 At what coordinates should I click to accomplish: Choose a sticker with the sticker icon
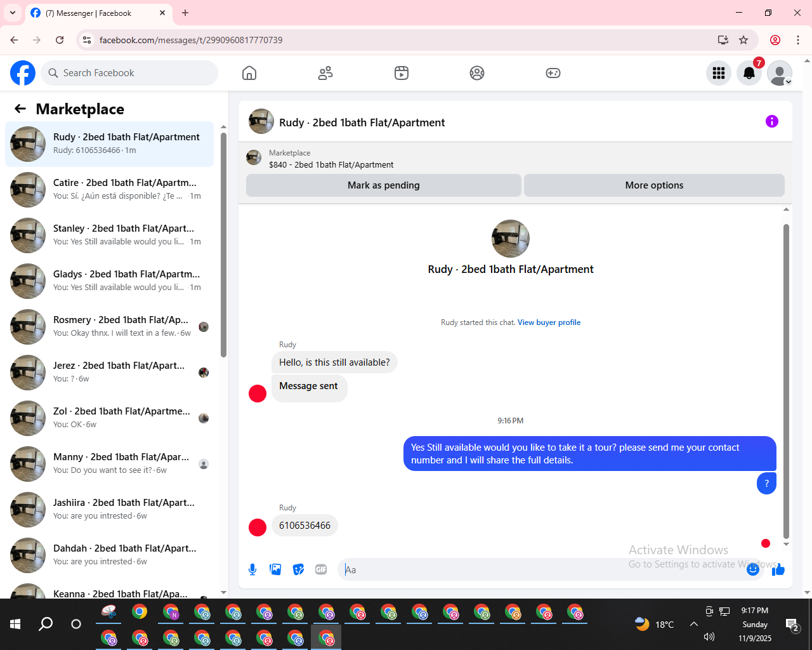tap(298, 569)
